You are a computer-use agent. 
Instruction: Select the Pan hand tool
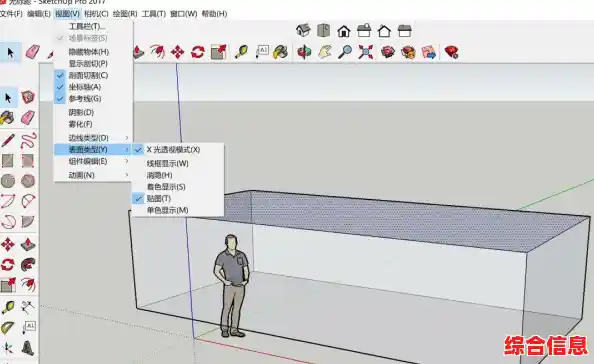(x=325, y=52)
